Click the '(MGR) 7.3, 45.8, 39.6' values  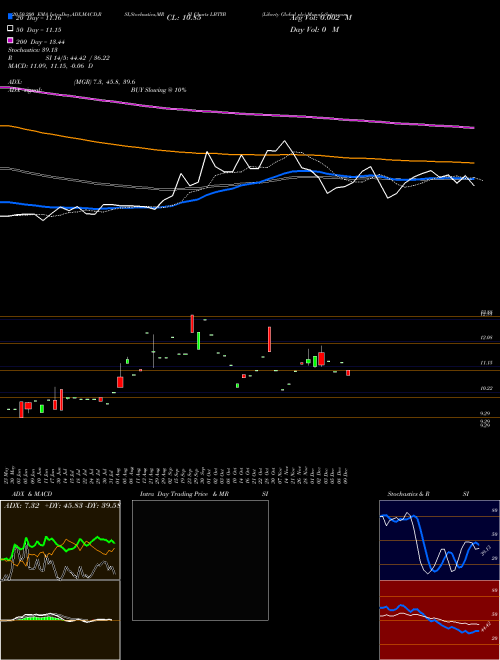[x=104, y=82]
